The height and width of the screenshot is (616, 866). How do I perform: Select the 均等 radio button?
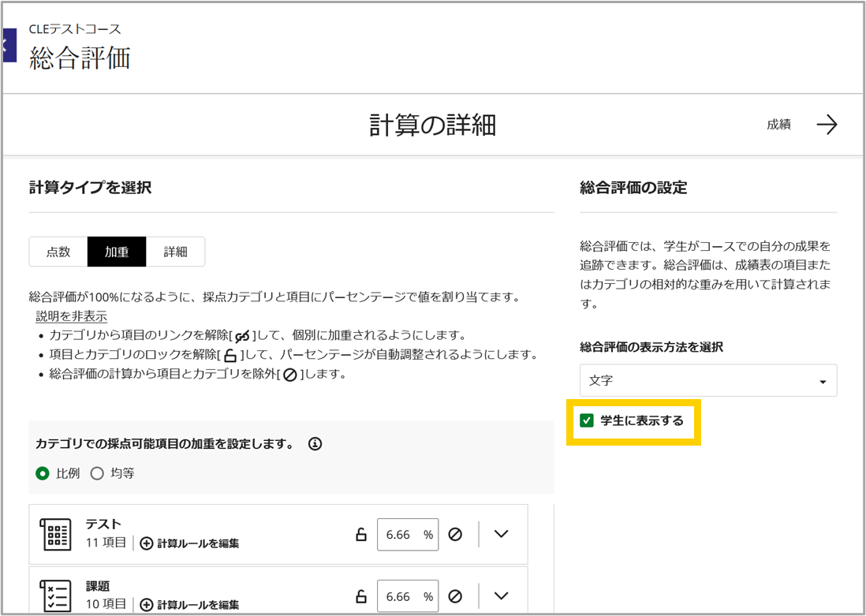click(98, 474)
